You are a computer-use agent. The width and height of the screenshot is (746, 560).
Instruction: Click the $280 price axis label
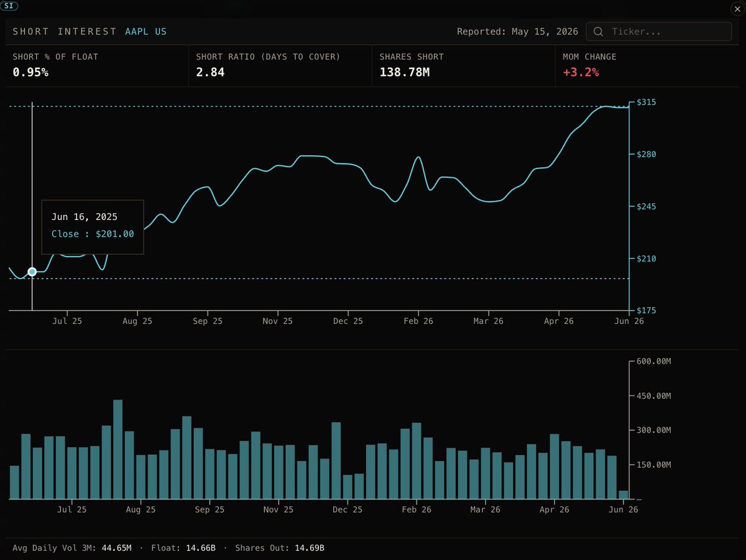pyautogui.click(x=645, y=154)
